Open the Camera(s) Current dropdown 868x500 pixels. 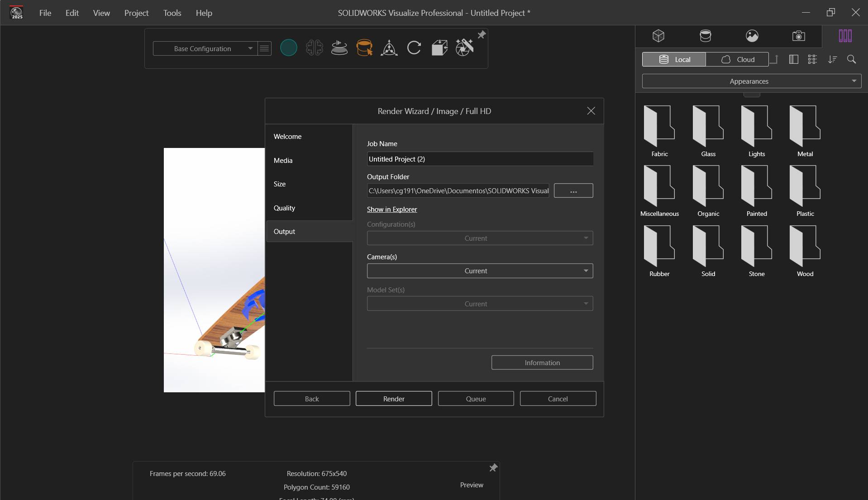point(479,271)
